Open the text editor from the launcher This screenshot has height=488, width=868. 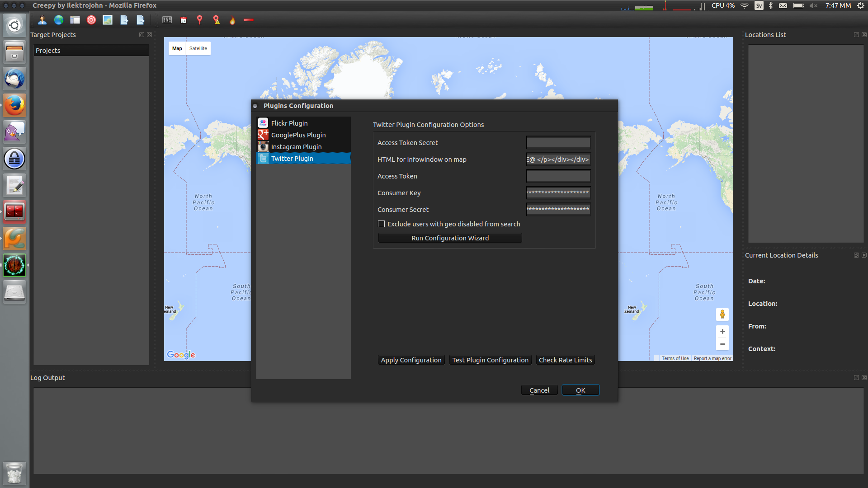coord(14,185)
